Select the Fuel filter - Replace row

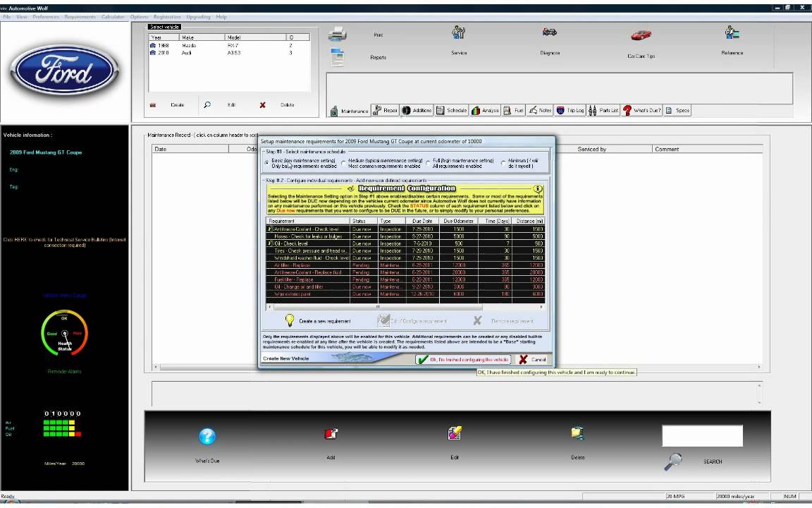pyautogui.click(x=405, y=279)
